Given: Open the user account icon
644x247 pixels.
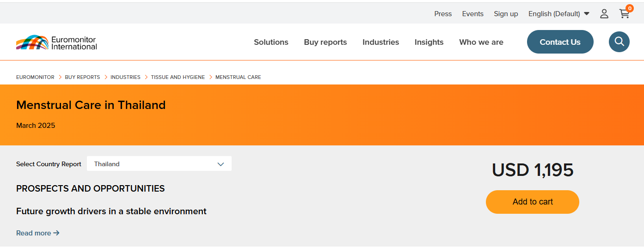Looking at the screenshot, I should [x=604, y=14].
